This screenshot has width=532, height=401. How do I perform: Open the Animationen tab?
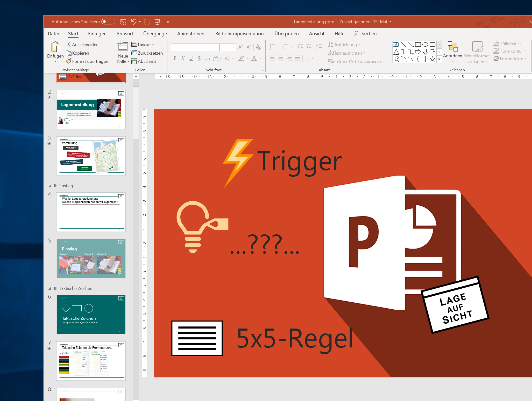pos(191,34)
